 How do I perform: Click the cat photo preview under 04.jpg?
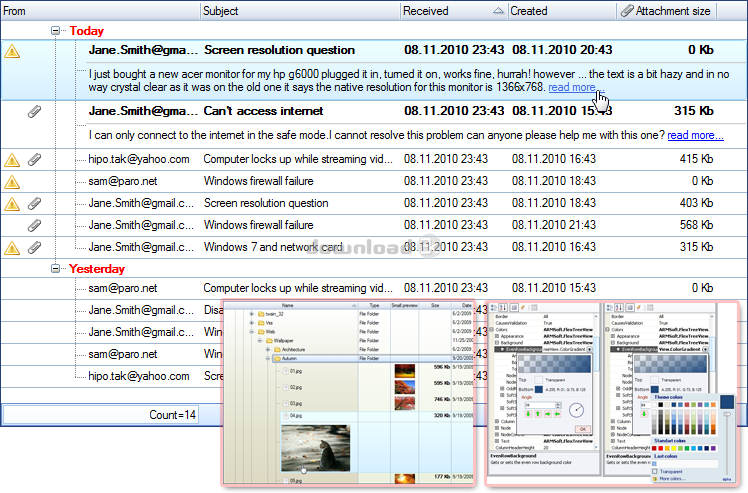coord(316,448)
